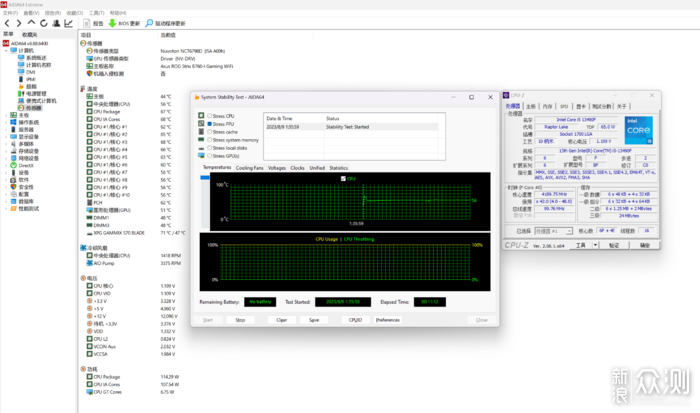Open the SPD tab in CPU-Z
Image resolution: width=700 pixels, height=413 pixels.
pyautogui.click(x=564, y=106)
